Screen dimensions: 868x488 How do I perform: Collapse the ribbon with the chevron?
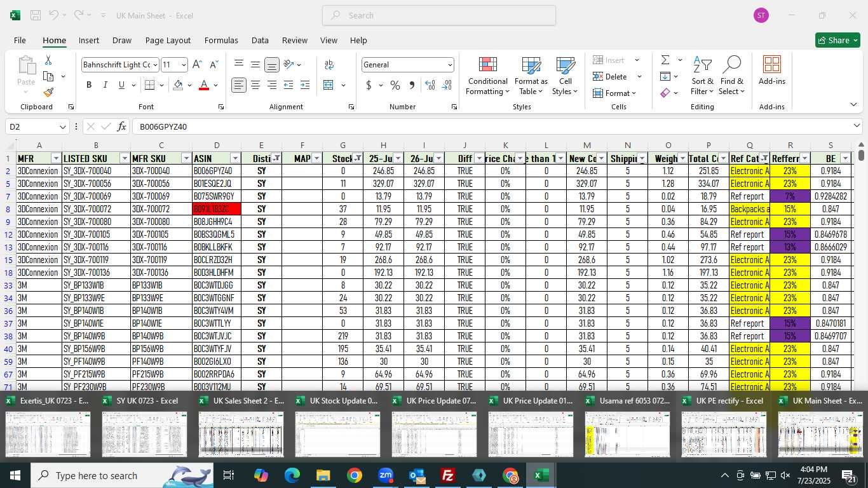pyautogui.click(x=853, y=104)
